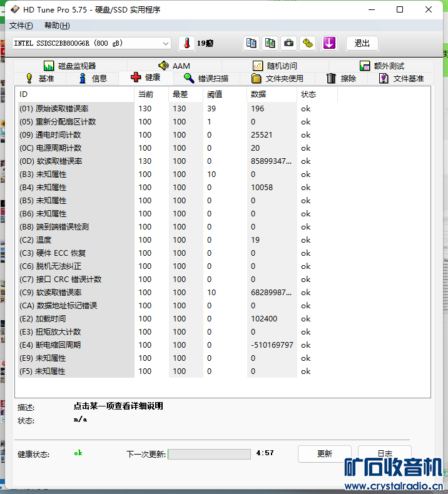Click the 最差 column header
The width and height of the screenshot is (448, 494).
click(186, 94)
